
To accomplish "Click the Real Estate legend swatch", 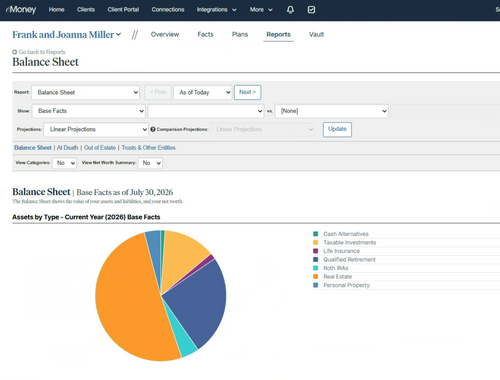I will pyautogui.click(x=315, y=277).
